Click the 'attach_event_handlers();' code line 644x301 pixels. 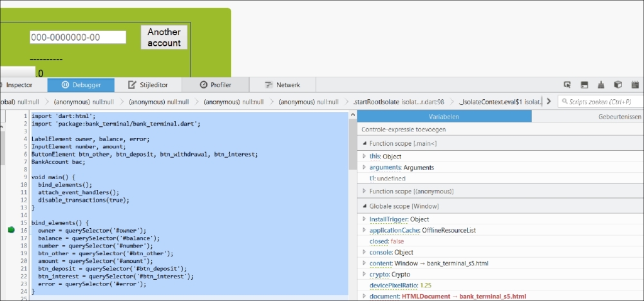coord(79,193)
